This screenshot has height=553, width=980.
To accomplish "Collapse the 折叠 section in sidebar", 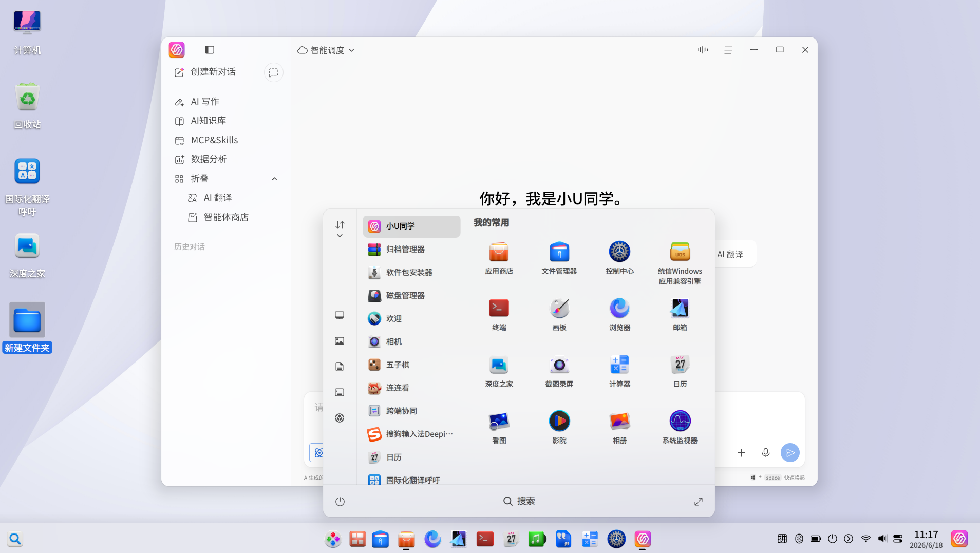I will point(274,179).
